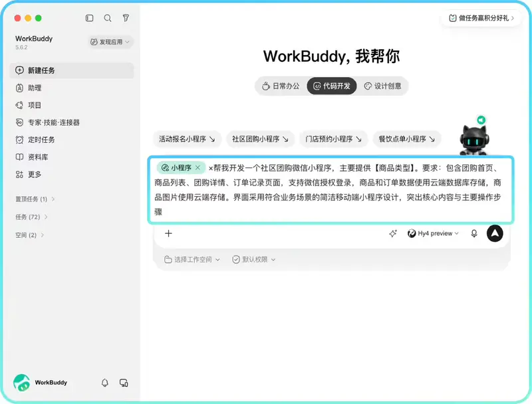Expand the 空间 (2) section
Image resolution: width=532 pixels, height=404 pixels.
coord(29,235)
